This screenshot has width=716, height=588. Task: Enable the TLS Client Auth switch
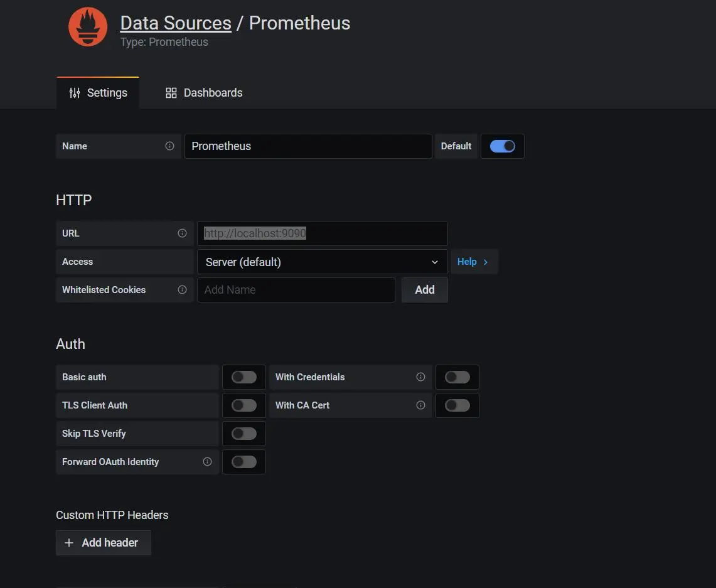click(x=243, y=405)
